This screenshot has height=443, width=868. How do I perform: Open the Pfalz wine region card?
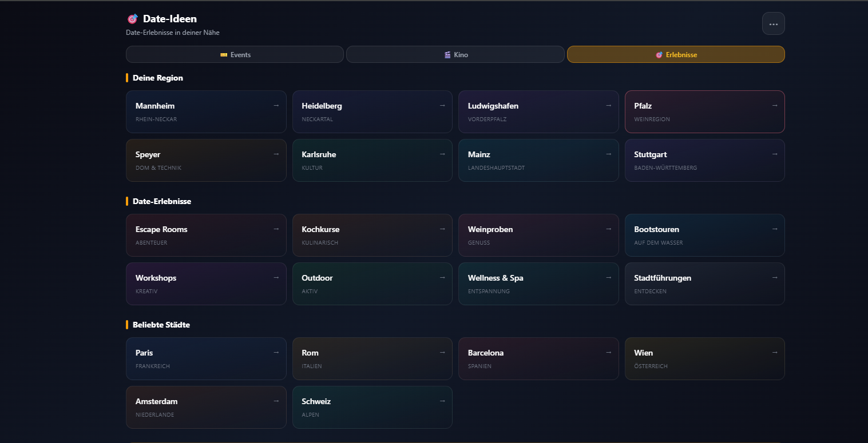705,111
